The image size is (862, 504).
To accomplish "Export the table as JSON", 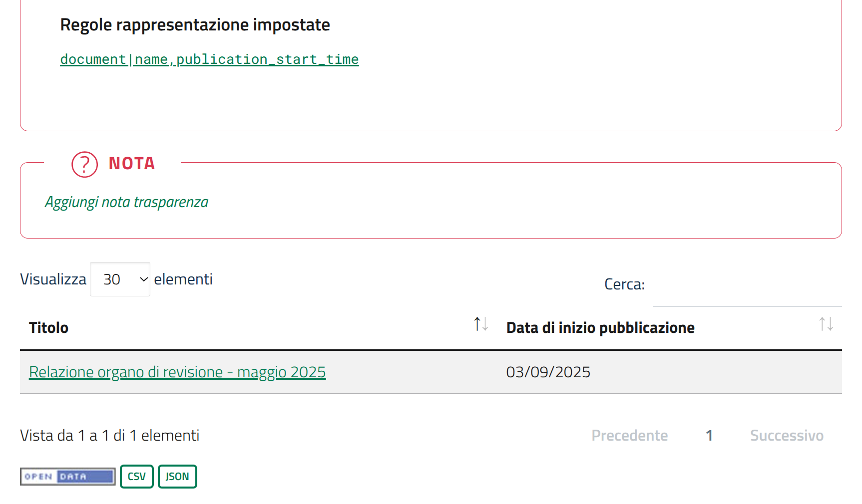I will (177, 477).
